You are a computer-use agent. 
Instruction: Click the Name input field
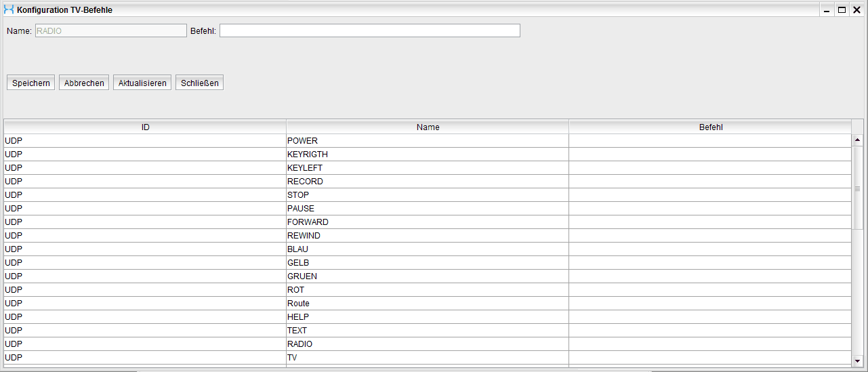[x=110, y=30]
